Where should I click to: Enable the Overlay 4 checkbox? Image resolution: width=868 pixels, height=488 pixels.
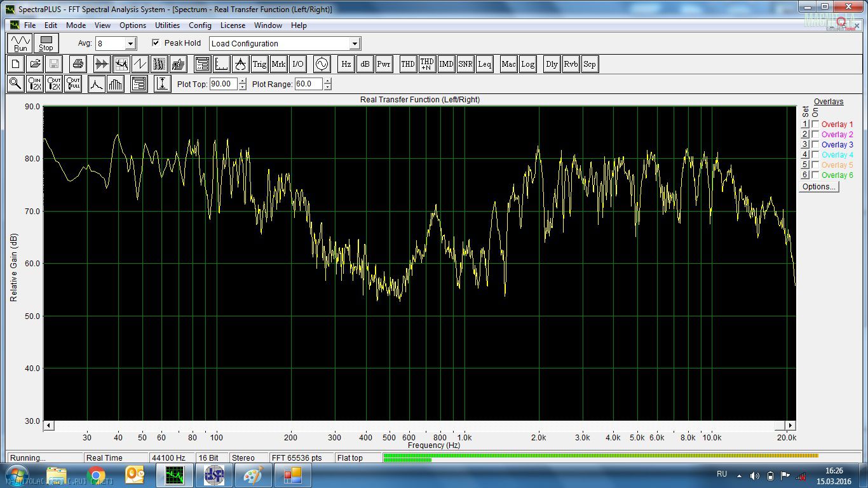[816, 155]
